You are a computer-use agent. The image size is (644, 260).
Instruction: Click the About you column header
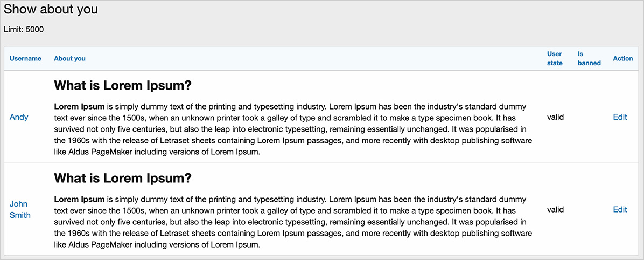click(x=69, y=58)
